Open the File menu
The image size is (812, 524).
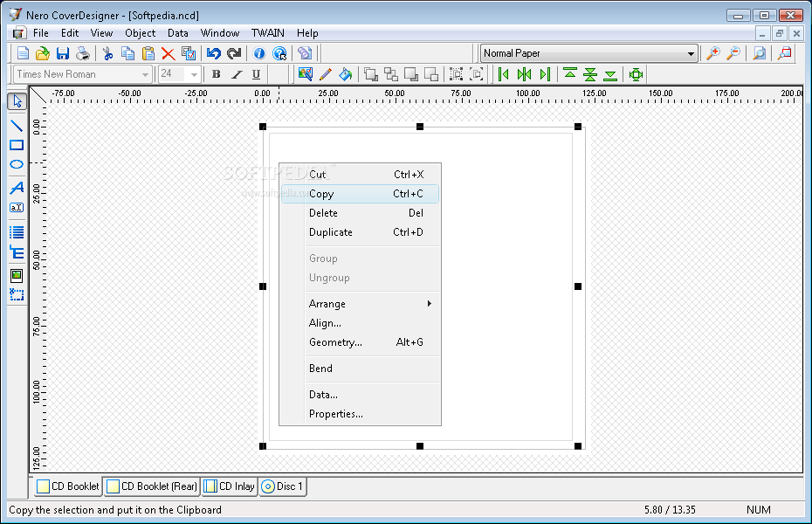41,33
